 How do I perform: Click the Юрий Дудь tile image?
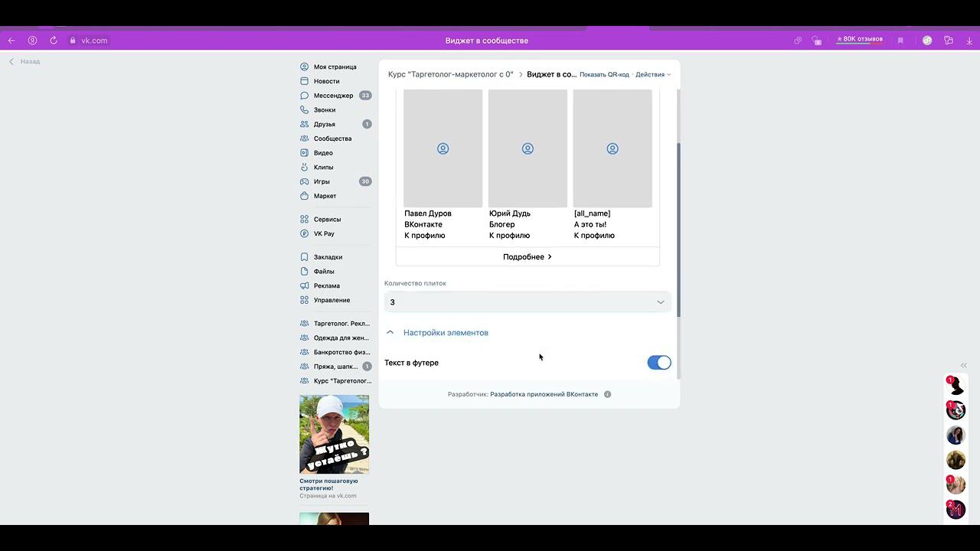[x=528, y=148]
